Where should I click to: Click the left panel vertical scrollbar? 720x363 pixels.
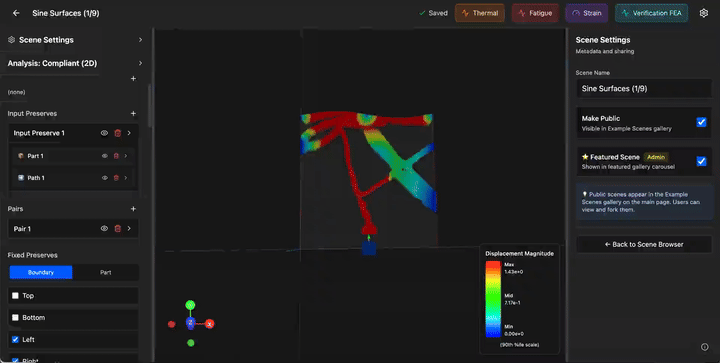(149, 106)
